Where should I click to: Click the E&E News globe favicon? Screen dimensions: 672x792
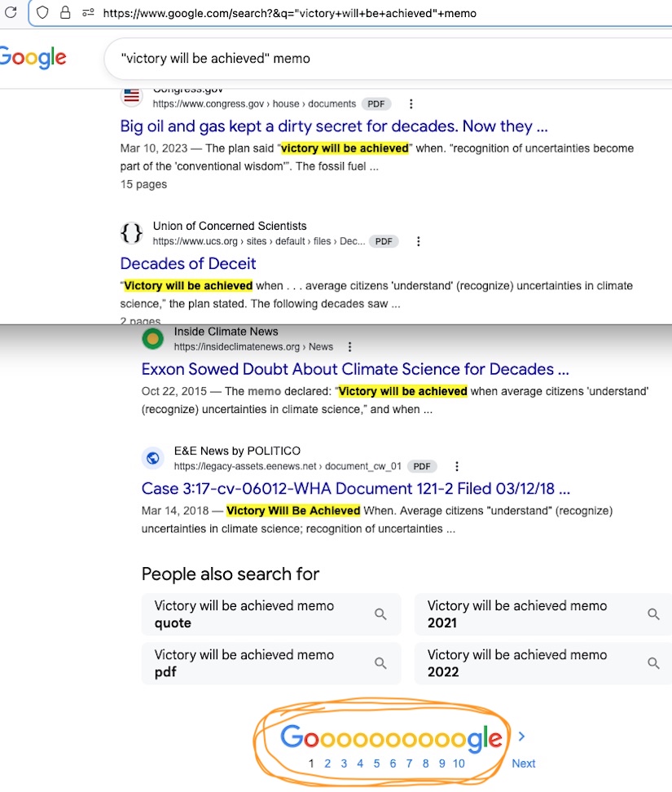(x=152, y=458)
